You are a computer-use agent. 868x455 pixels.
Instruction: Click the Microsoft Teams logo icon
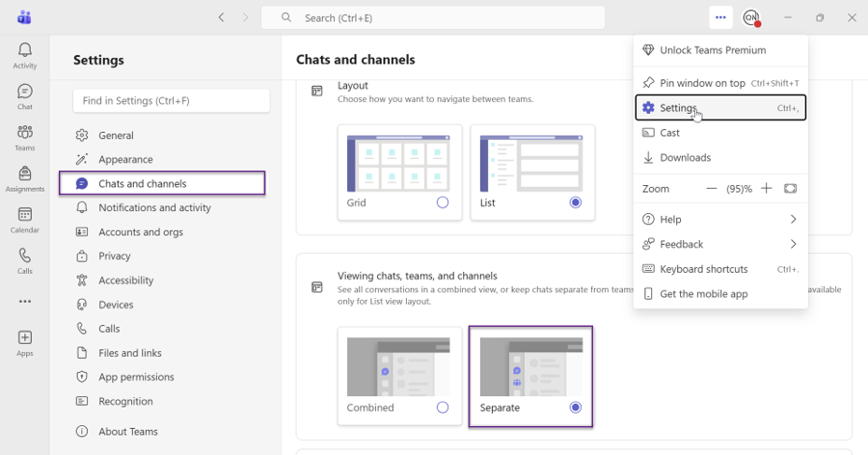tap(24, 17)
